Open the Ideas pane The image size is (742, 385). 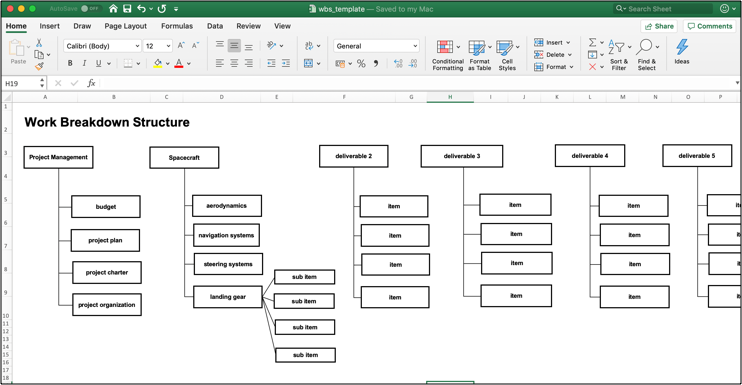[x=682, y=52]
